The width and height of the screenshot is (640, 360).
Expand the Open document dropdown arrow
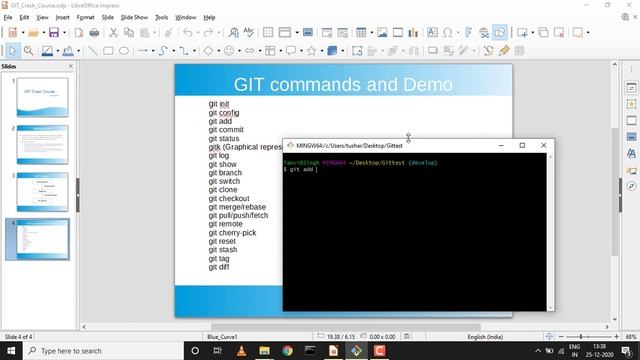click(x=43, y=33)
